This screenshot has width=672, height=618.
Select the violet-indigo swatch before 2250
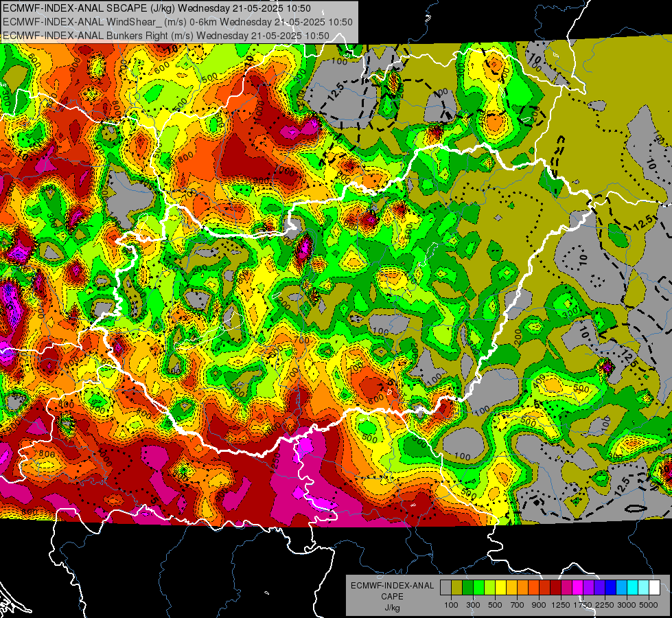tap(599, 588)
